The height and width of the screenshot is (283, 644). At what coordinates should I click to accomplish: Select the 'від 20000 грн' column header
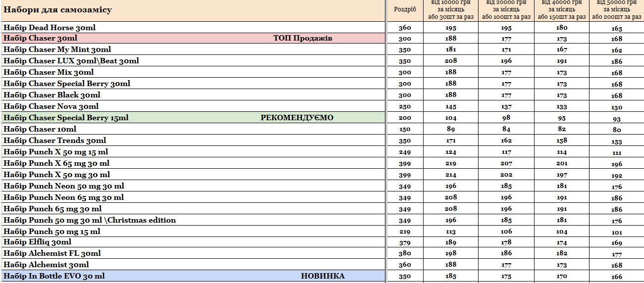coord(506,10)
